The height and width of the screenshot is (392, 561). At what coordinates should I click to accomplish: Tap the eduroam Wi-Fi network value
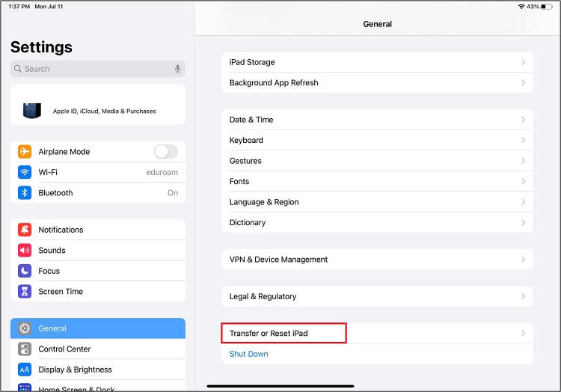[162, 172]
